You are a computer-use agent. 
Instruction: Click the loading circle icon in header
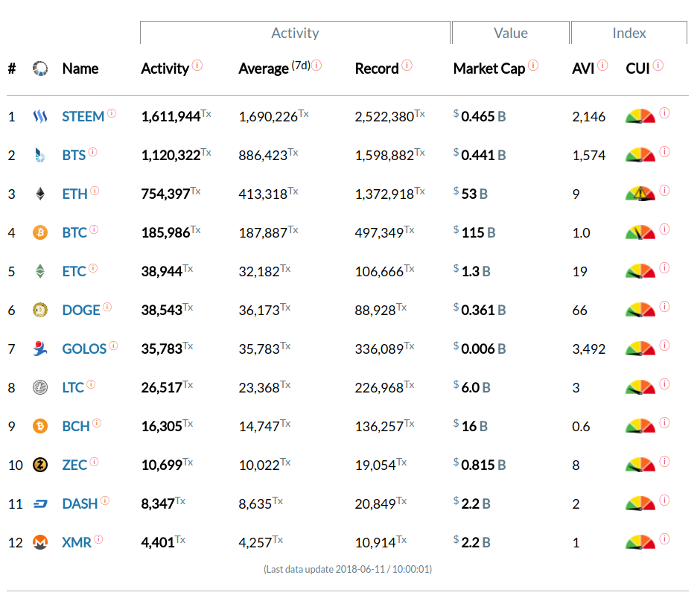pyautogui.click(x=40, y=69)
